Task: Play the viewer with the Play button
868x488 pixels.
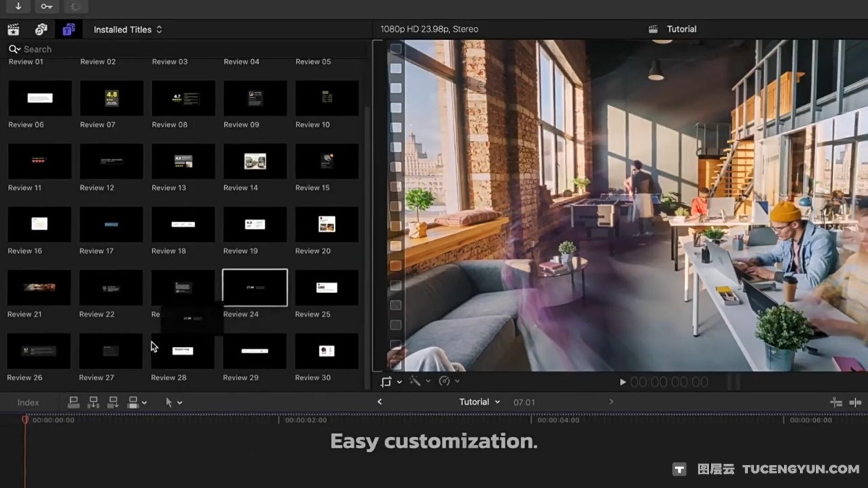Action: (x=623, y=382)
